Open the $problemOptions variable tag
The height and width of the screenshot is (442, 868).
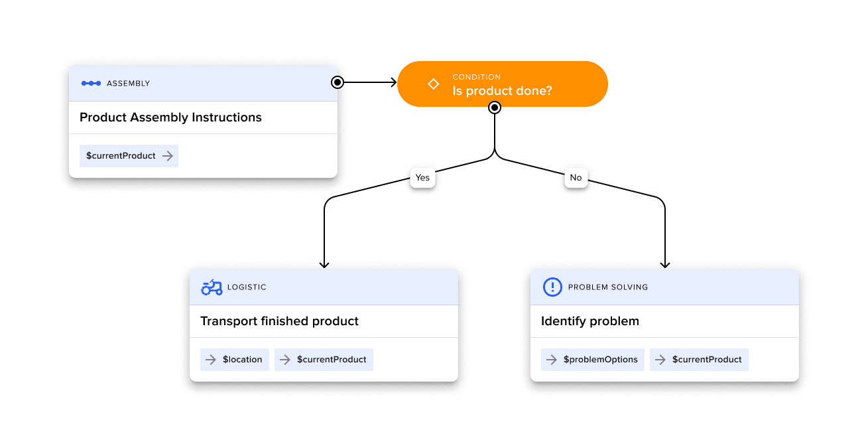[592, 359]
